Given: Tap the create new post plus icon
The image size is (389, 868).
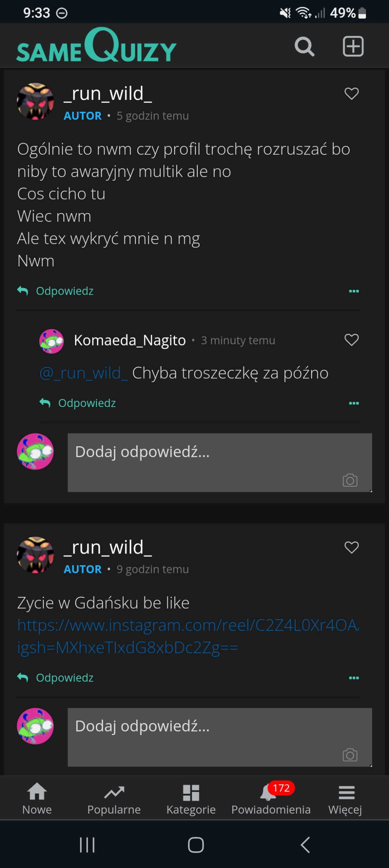Looking at the screenshot, I should [353, 46].
